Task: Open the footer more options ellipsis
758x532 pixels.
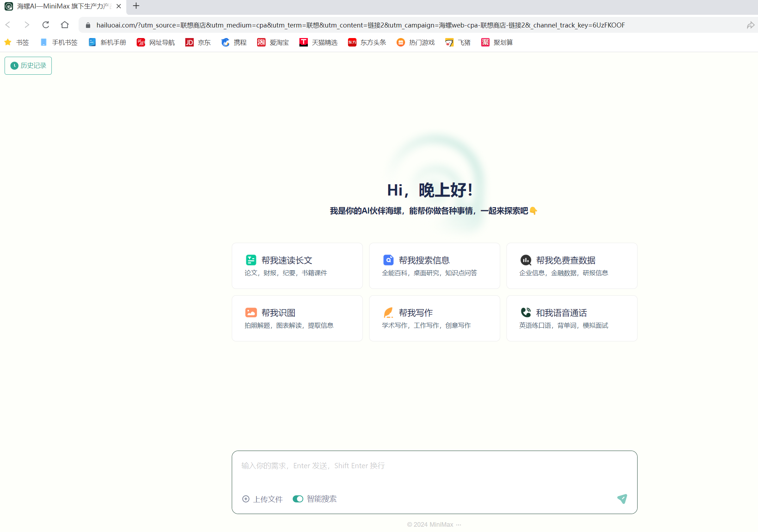Action: point(458,525)
